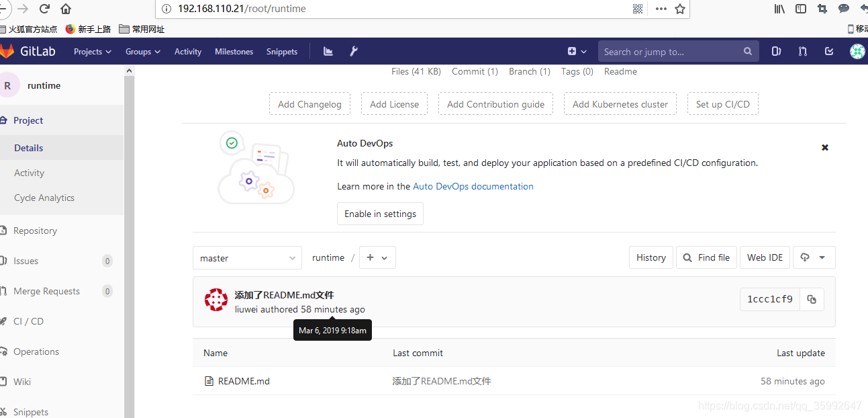The width and height of the screenshot is (868, 418).
Task: Click the Search or jump to field
Action: click(x=678, y=52)
